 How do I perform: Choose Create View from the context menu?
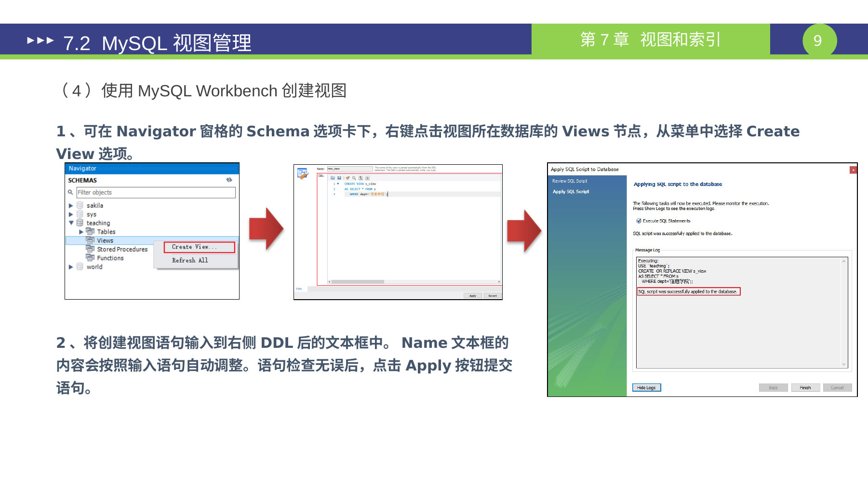199,247
